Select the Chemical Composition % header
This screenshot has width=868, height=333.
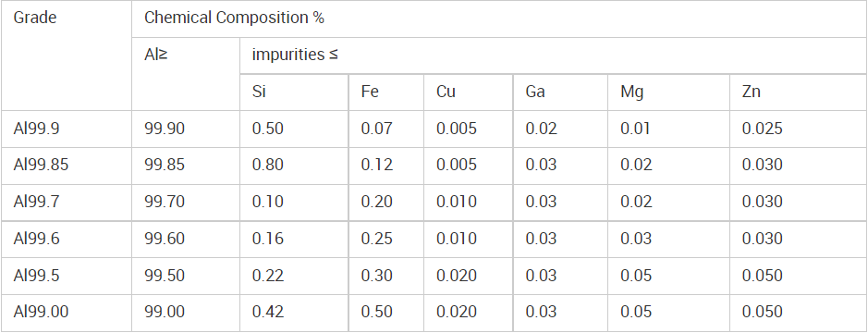[x=499, y=18]
